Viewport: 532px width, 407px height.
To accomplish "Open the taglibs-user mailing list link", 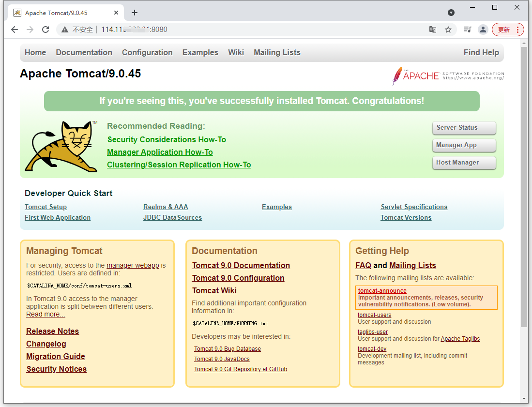I will click(x=373, y=332).
